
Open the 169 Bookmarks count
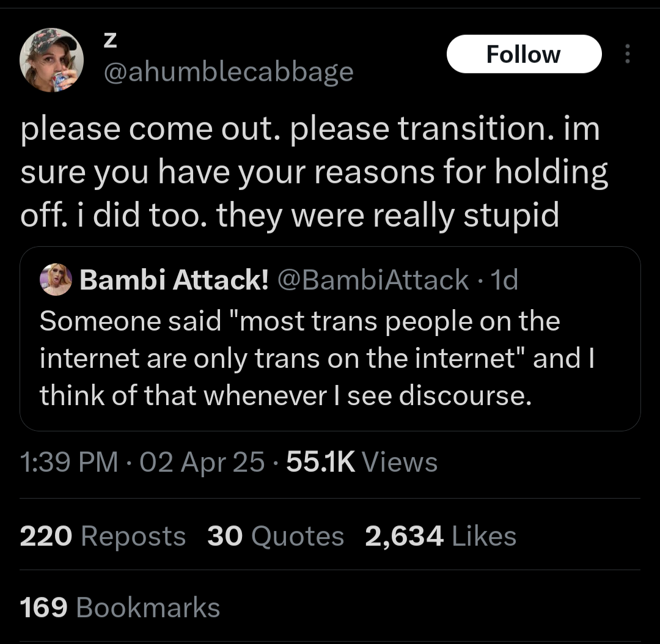pyautogui.click(x=120, y=607)
